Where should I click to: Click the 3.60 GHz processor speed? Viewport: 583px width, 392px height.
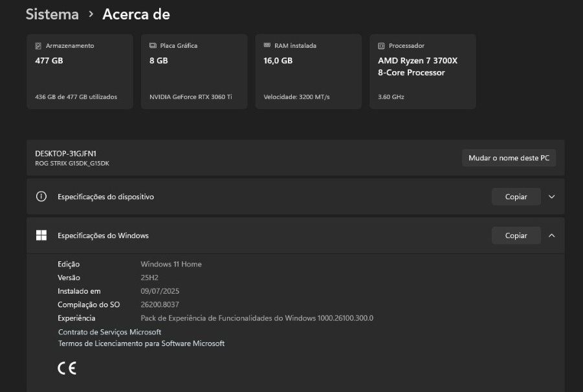tap(391, 96)
